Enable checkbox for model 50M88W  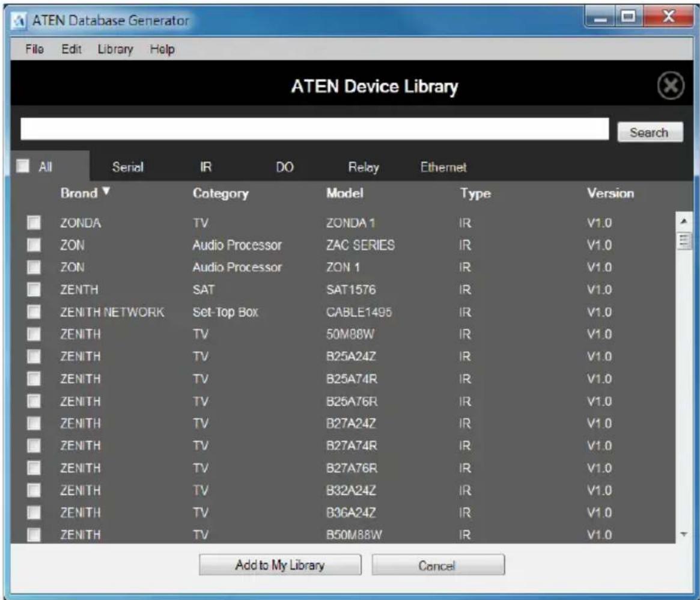pos(34,334)
